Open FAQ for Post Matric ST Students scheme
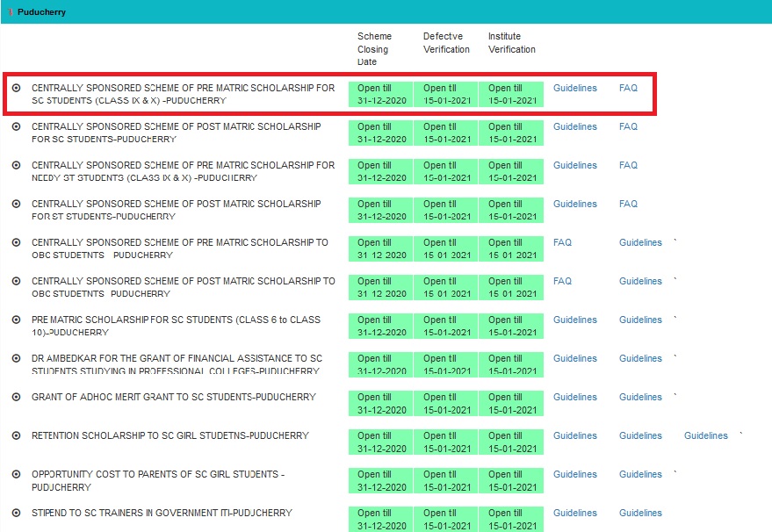This screenshot has width=772, height=532. pyautogui.click(x=628, y=204)
